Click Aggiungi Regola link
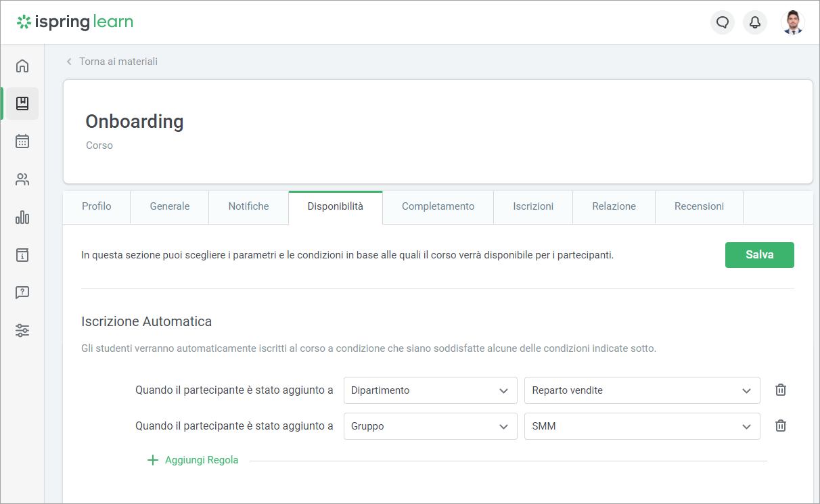The image size is (820, 504). pyautogui.click(x=193, y=460)
